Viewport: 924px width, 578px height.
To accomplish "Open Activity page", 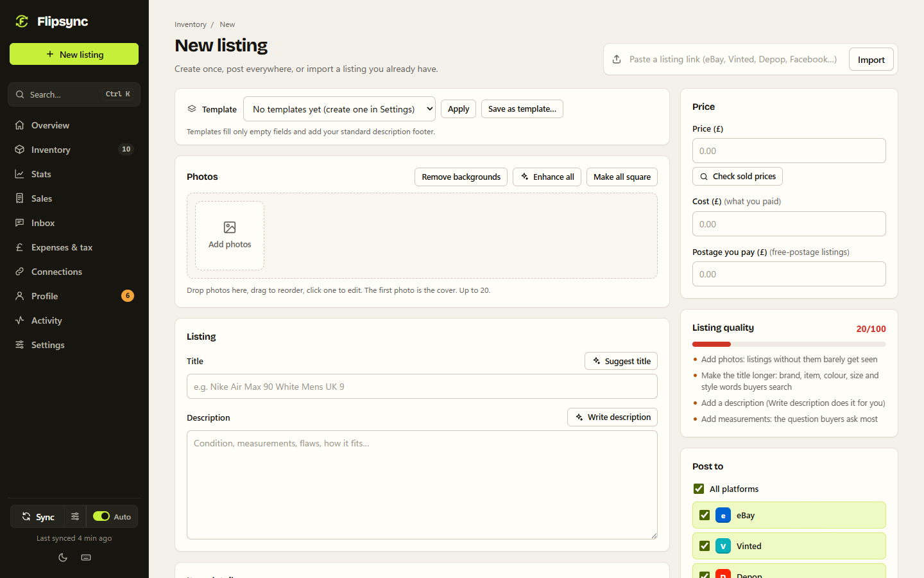I will 74,320.
